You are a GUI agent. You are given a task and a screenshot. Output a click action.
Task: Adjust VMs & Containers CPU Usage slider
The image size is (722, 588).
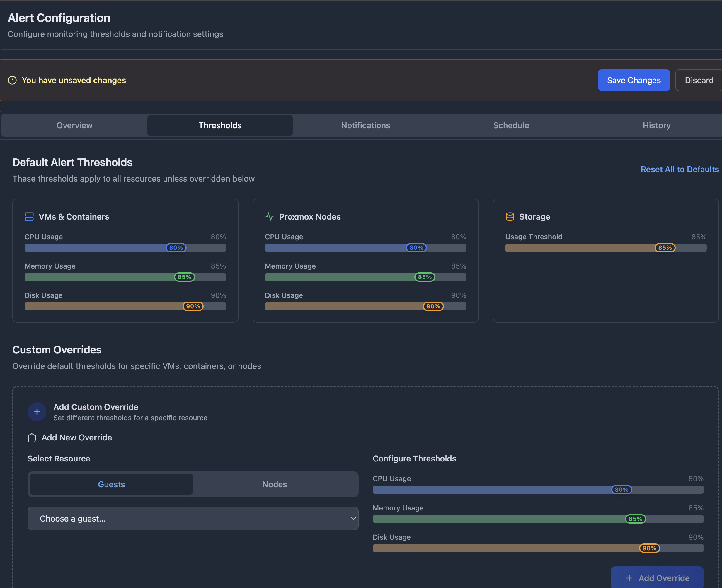point(125,248)
